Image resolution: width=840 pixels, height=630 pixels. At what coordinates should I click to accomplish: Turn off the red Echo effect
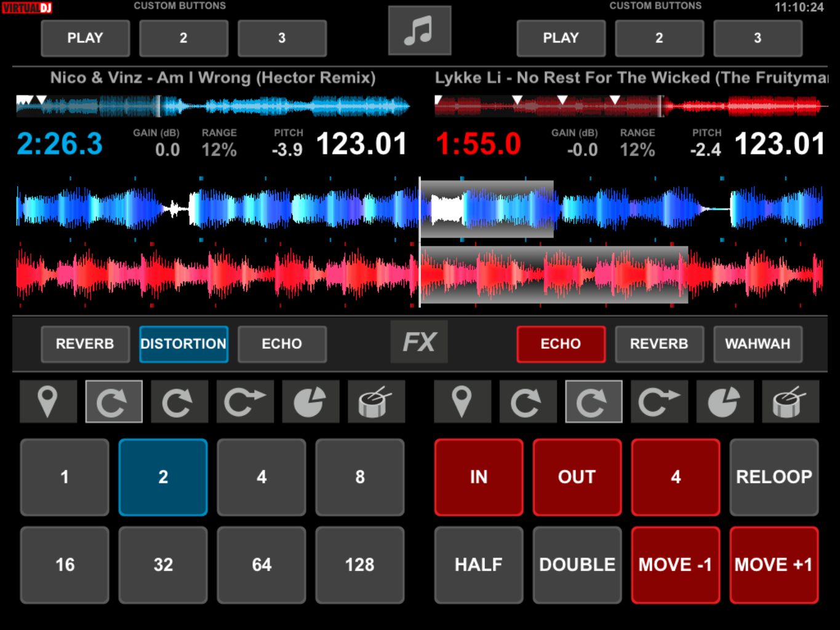point(561,344)
